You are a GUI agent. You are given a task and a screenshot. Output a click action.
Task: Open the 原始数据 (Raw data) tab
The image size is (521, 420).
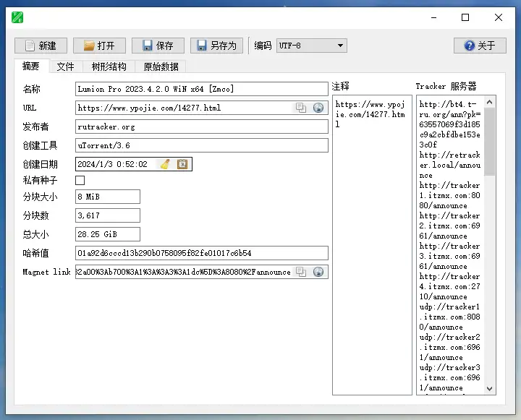pyautogui.click(x=161, y=67)
